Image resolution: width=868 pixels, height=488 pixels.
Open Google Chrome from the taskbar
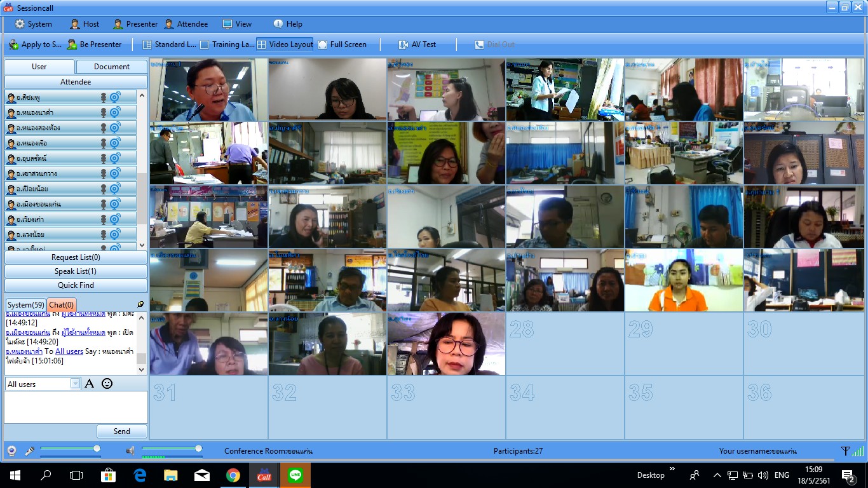(233, 475)
